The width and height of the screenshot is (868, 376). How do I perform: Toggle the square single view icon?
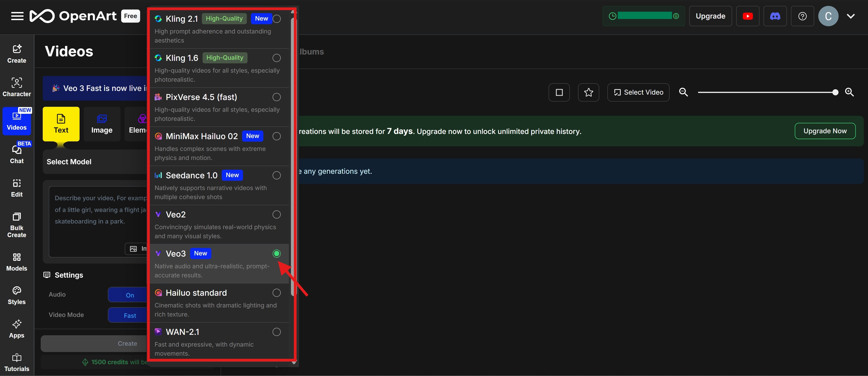(x=559, y=92)
